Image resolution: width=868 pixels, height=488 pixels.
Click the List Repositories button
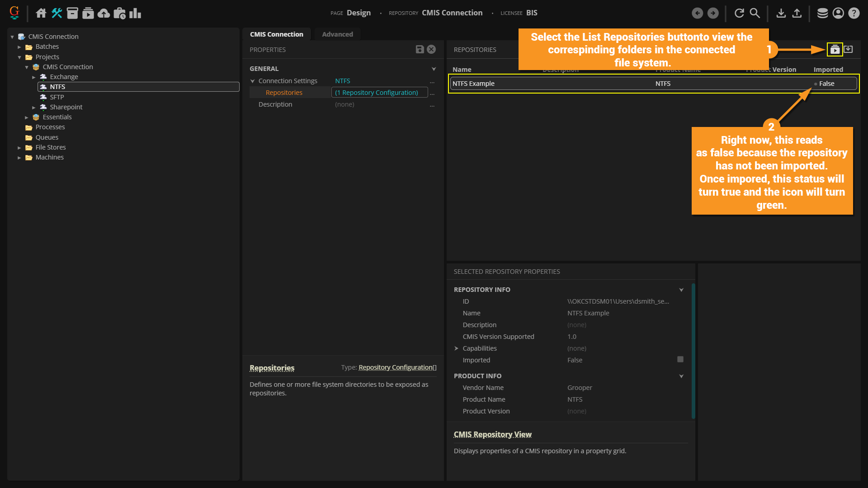[835, 50]
